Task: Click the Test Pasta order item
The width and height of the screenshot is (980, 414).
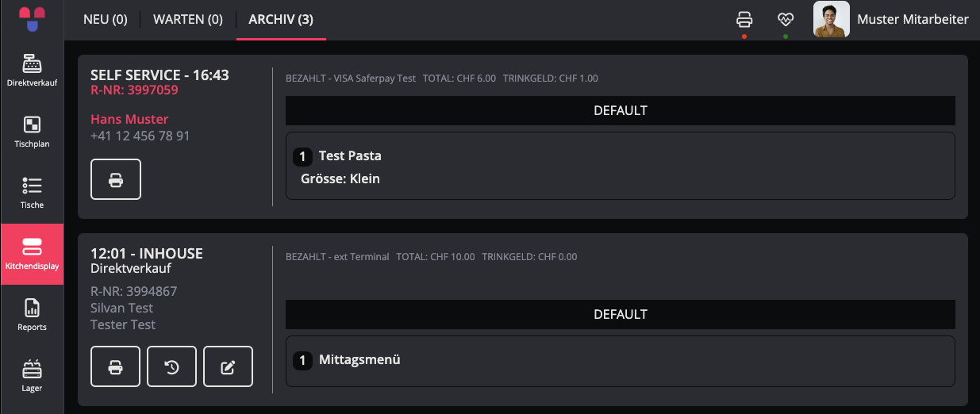Action: click(350, 156)
